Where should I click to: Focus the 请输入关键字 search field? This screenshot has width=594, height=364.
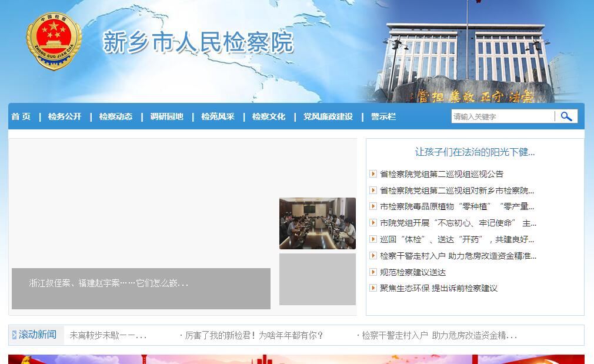click(502, 116)
